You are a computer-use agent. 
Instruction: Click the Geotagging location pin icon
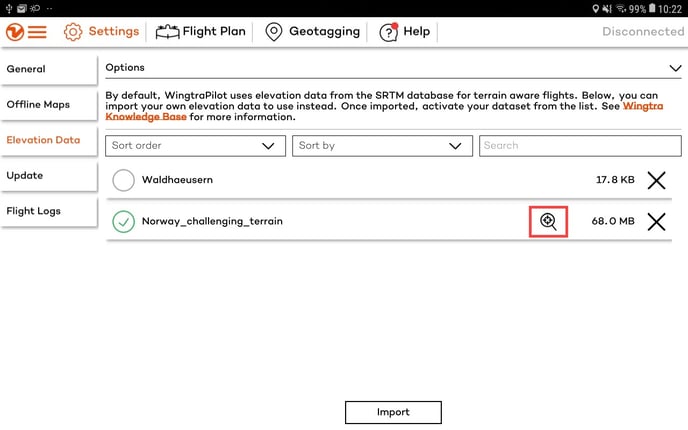[274, 31]
